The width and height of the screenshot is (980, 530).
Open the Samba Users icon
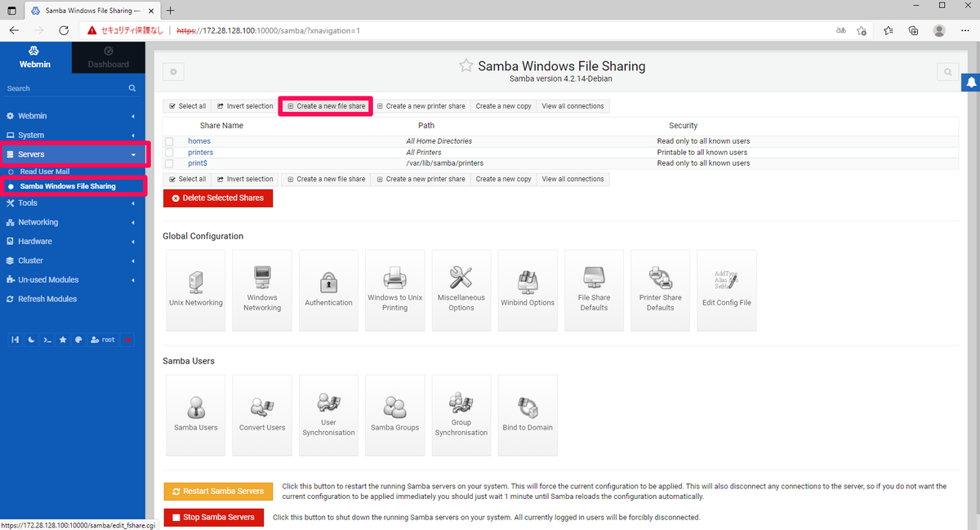pos(195,415)
